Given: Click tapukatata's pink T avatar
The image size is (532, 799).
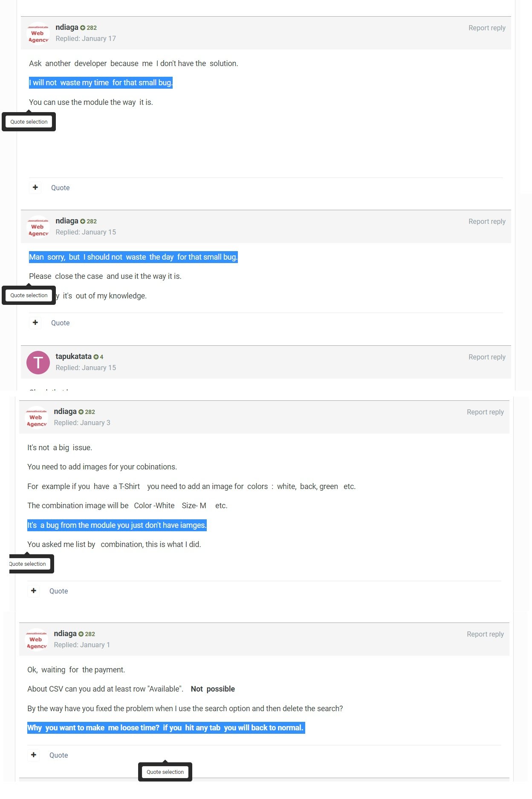Looking at the screenshot, I should pos(38,362).
